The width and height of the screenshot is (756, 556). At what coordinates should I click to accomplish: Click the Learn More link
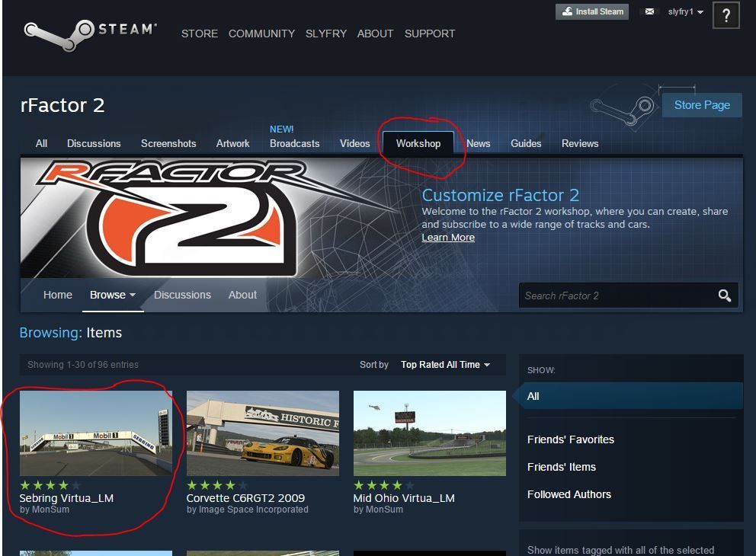click(x=448, y=238)
